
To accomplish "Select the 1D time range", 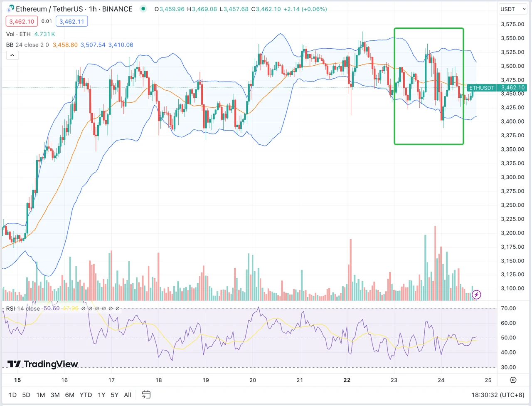I will tap(13, 395).
